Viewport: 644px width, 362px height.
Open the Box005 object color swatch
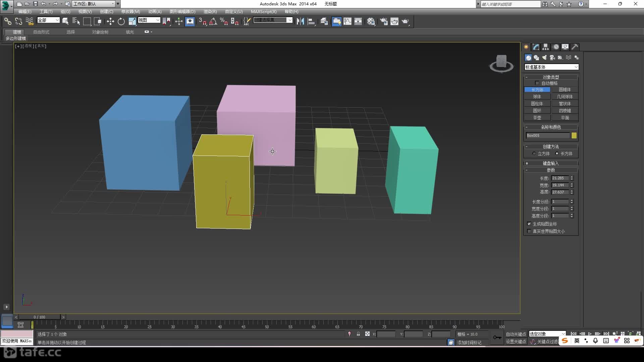[x=574, y=135]
